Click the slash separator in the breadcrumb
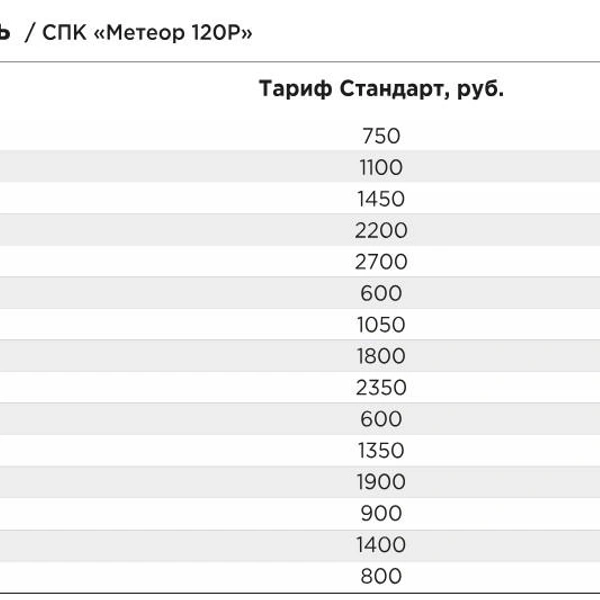600x600 pixels. pyautogui.click(x=30, y=32)
